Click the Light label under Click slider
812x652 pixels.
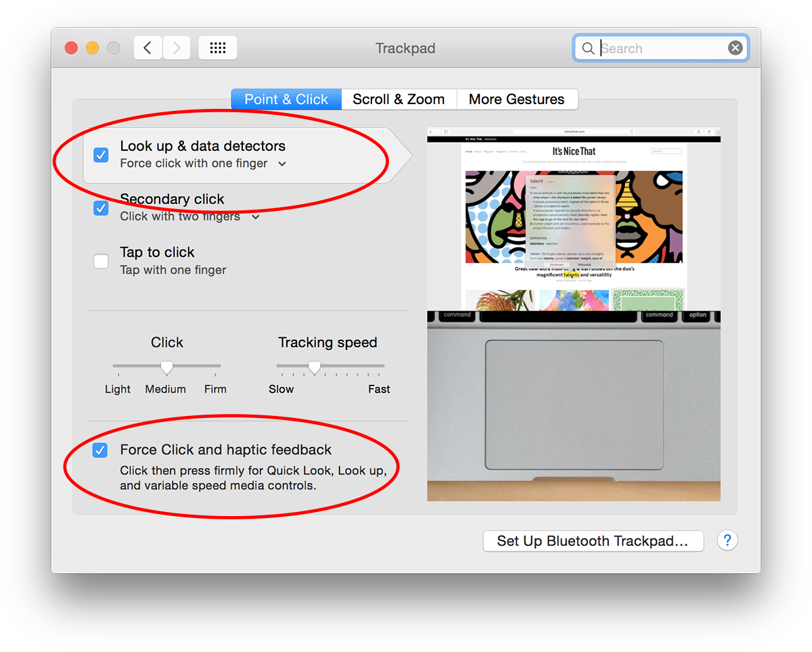(118, 389)
